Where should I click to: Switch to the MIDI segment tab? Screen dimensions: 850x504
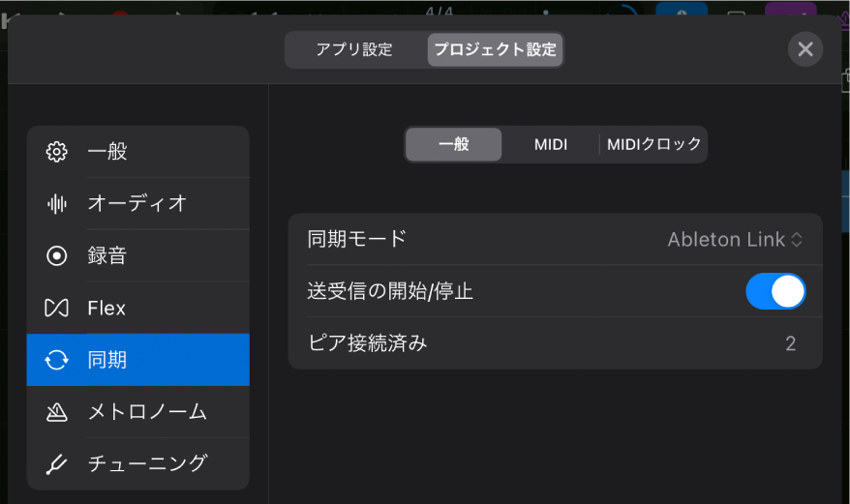(551, 144)
